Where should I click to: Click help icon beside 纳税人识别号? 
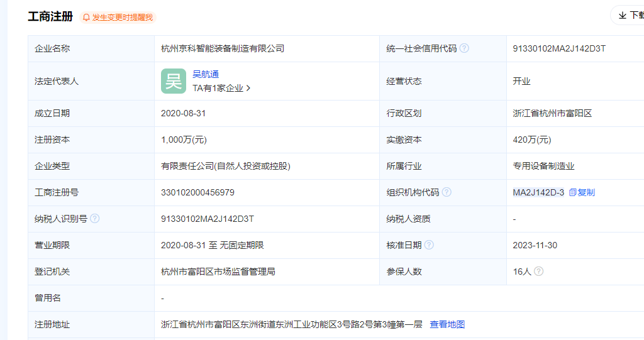pyautogui.click(x=94, y=219)
